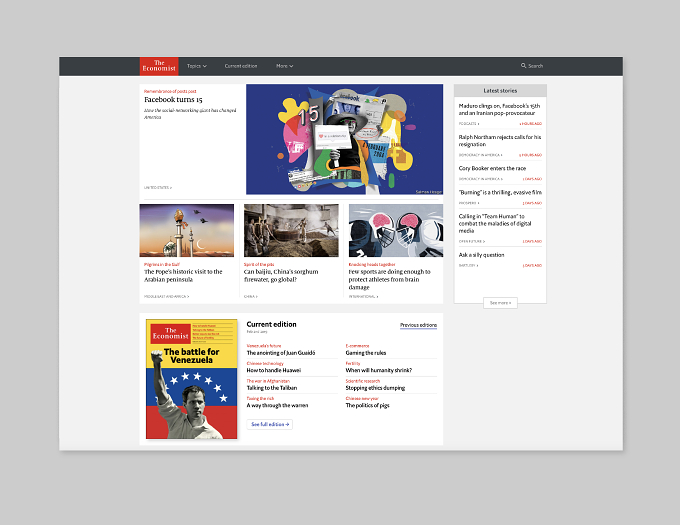This screenshot has width=680, height=525.
Task: Open Can baijiu go global article
Action: click(x=281, y=275)
